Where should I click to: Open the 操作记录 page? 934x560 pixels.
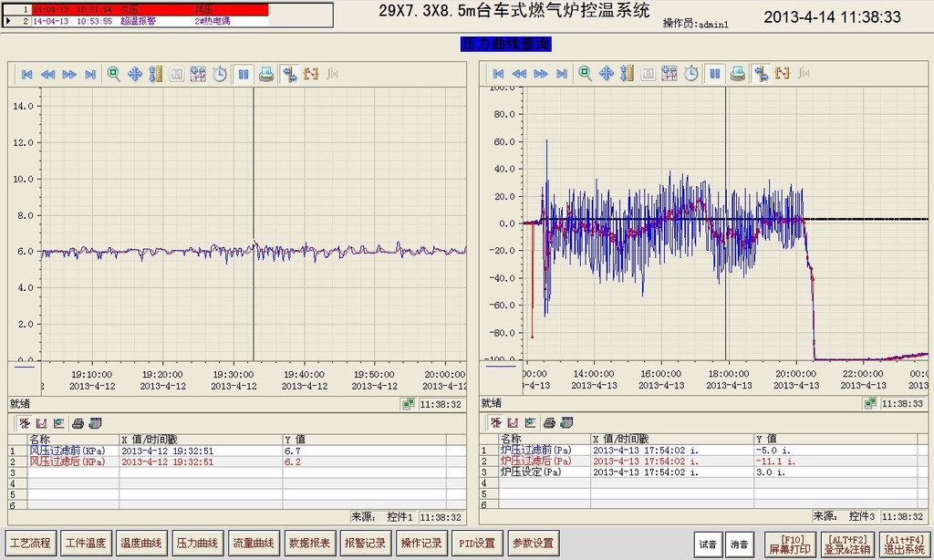click(x=421, y=544)
